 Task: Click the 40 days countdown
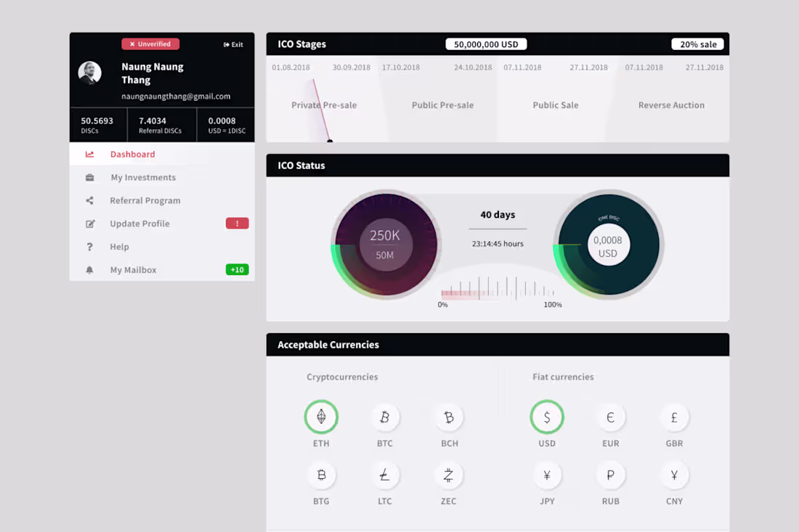click(498, 215)
